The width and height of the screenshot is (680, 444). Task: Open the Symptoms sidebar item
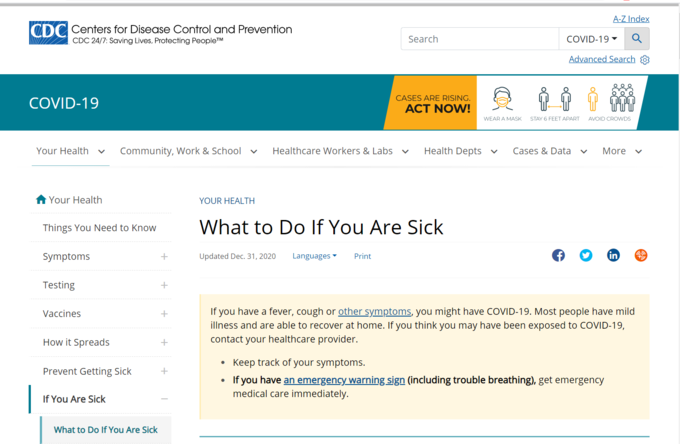[x=66, y=256]
